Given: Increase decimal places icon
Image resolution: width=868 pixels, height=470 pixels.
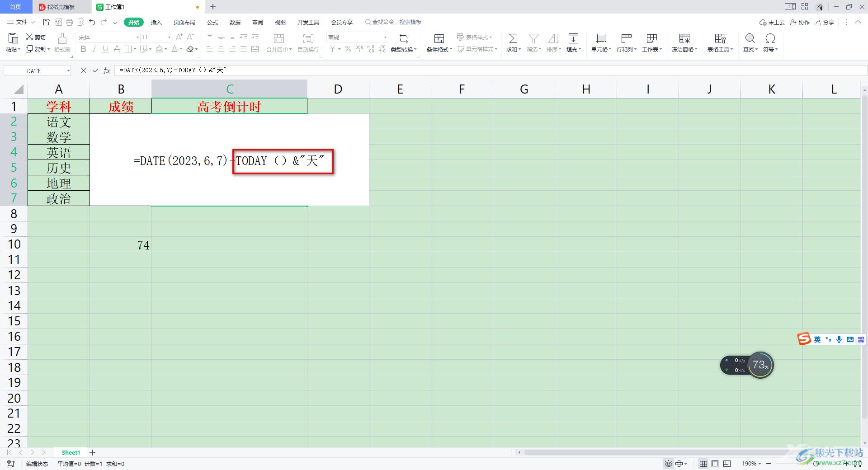Looking at the screenshot, I should pos(371,49).
